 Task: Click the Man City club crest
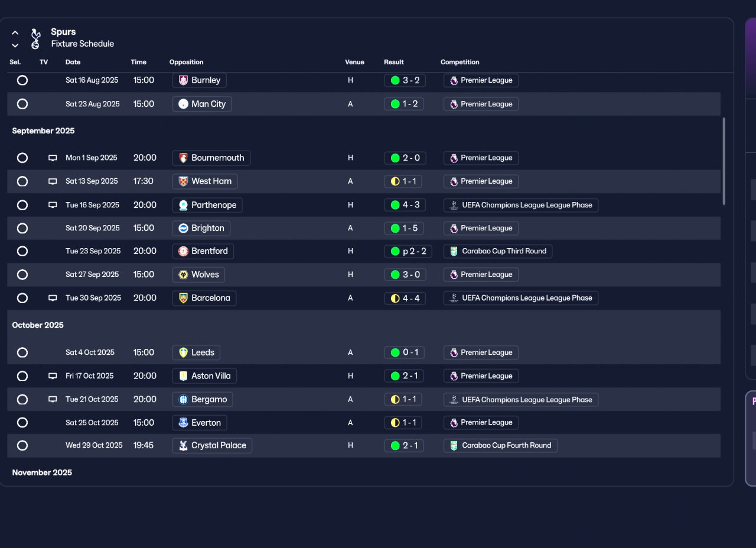183,104
